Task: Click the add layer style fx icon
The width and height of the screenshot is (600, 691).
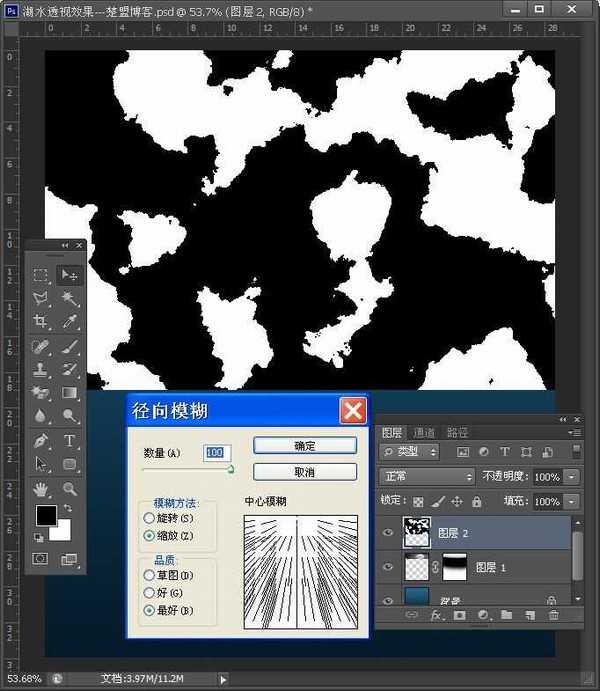Action: (436, 615)
